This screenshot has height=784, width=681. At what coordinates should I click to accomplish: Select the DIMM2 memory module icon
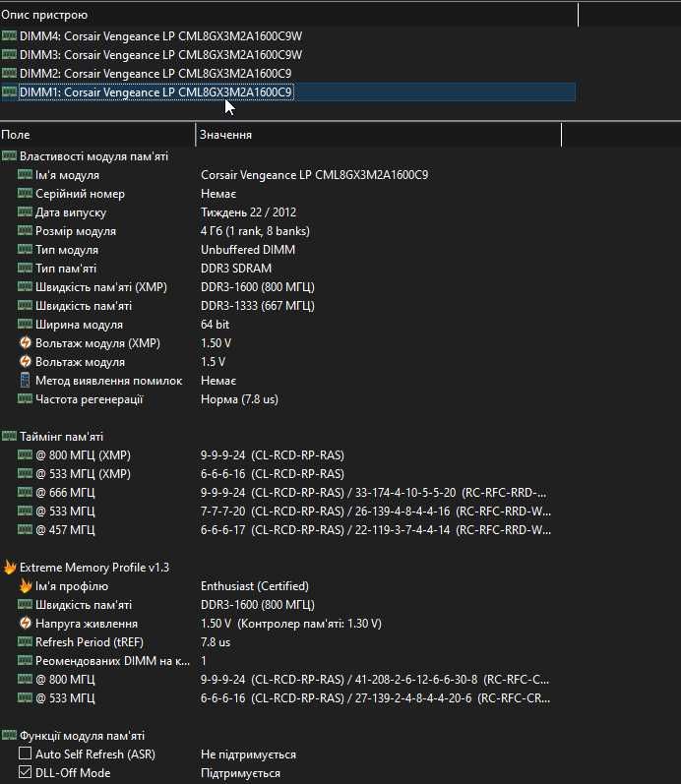[x=9, y=73]
